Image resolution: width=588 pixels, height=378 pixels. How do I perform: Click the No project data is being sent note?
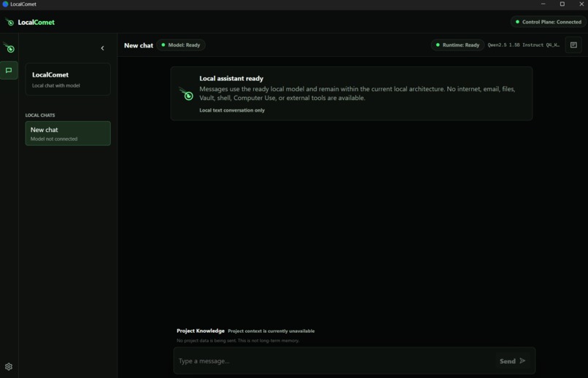(x=238, y=341)
